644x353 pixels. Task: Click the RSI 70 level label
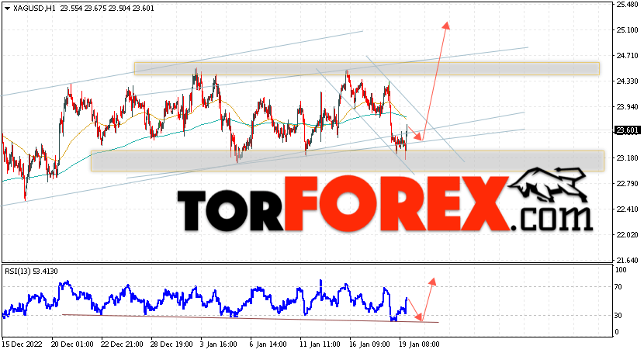618,287
